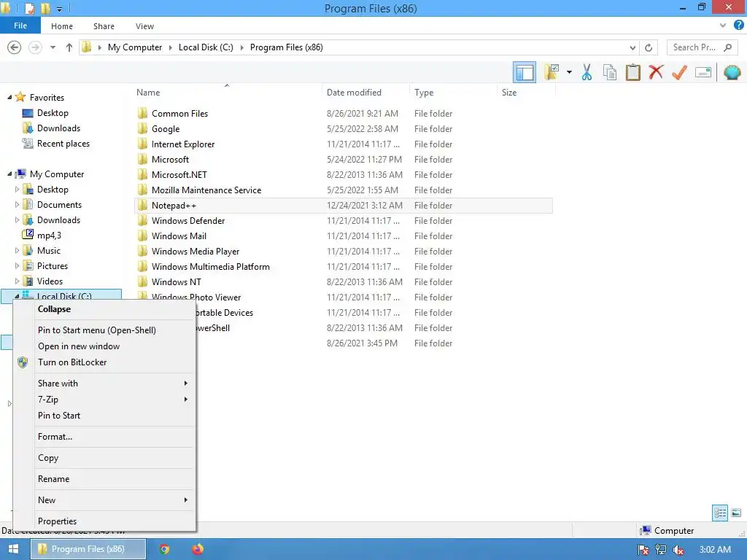Go back with the Back arrow
The image size is (747, 560).
[15, 47]
